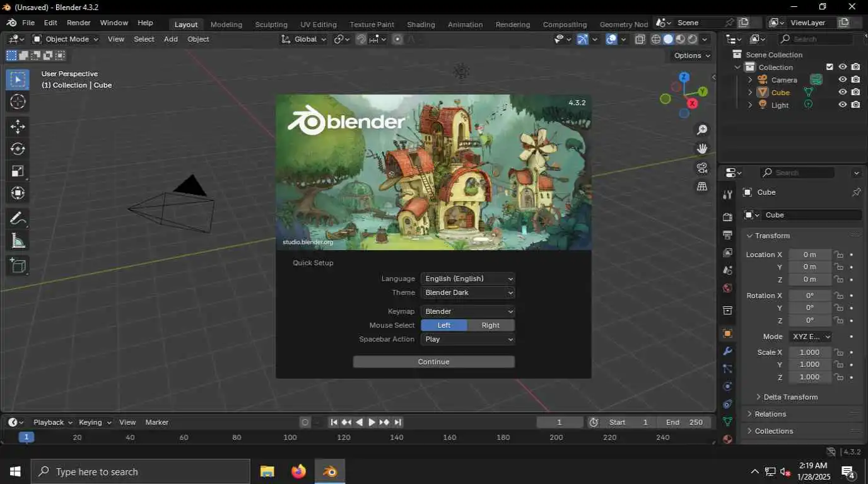
Task: Hide the Cube in viewport
Action: pos(842,92)
